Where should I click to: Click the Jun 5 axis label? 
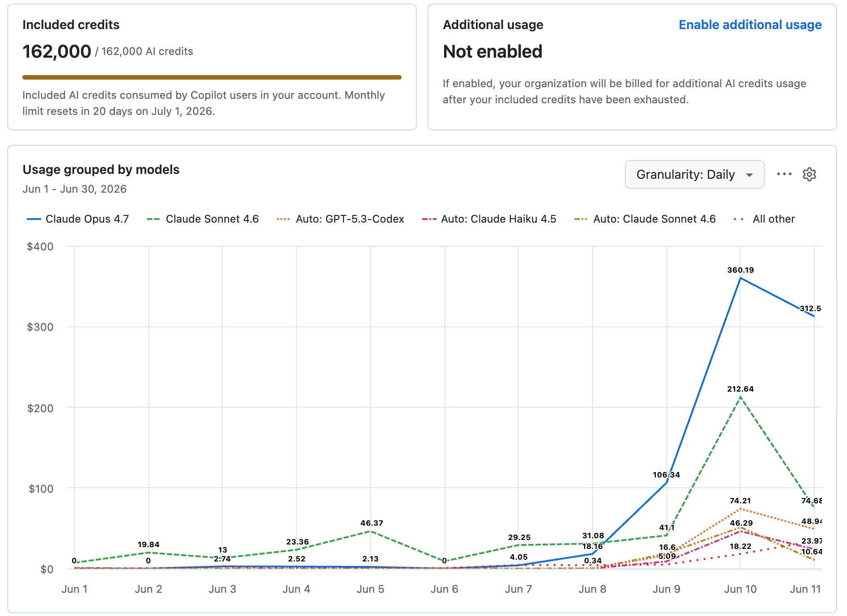370,589
